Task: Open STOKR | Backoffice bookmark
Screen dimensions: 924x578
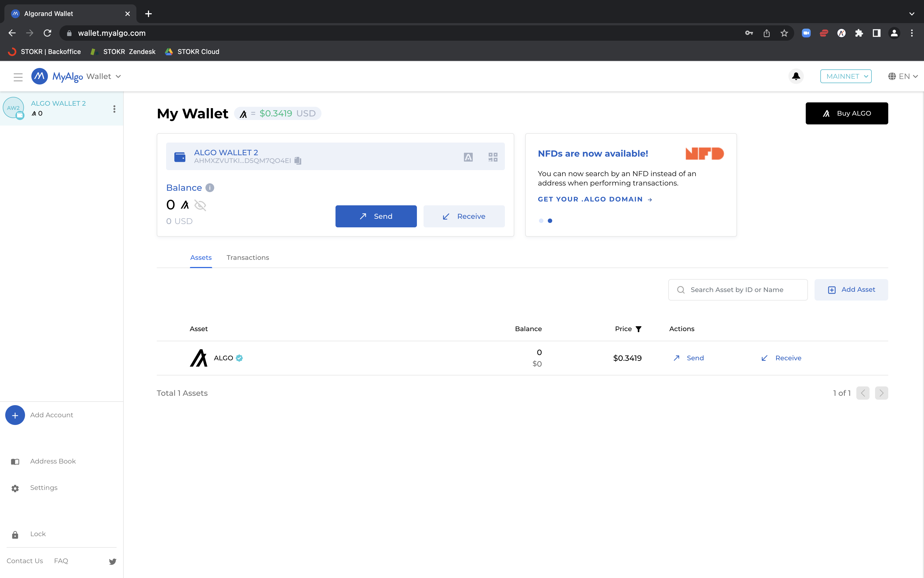Action: [x=45, y=52]
